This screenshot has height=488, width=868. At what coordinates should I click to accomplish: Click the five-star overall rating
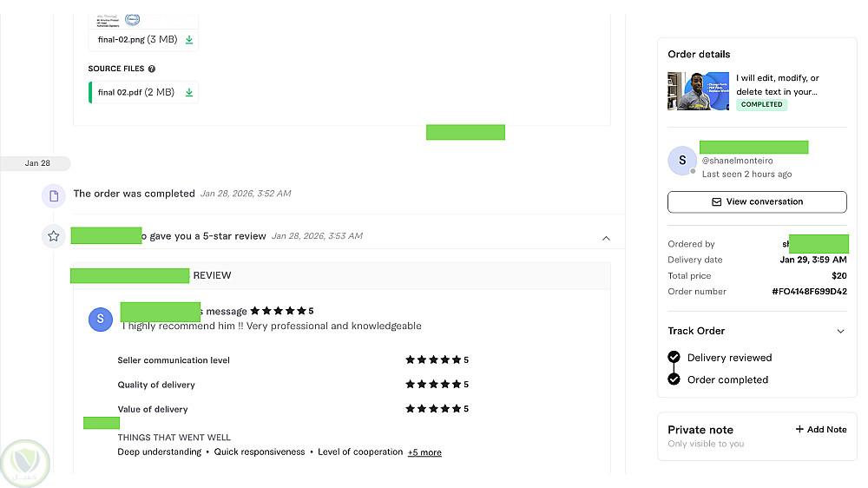279,311
